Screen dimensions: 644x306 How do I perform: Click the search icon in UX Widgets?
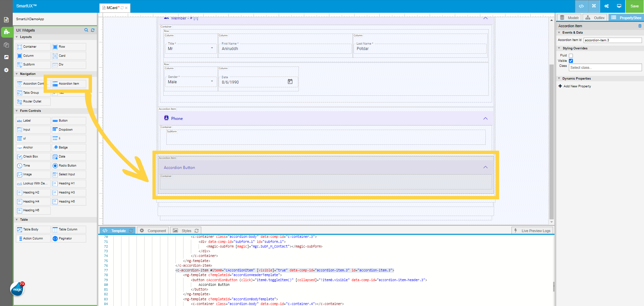[x=86, y=30]
